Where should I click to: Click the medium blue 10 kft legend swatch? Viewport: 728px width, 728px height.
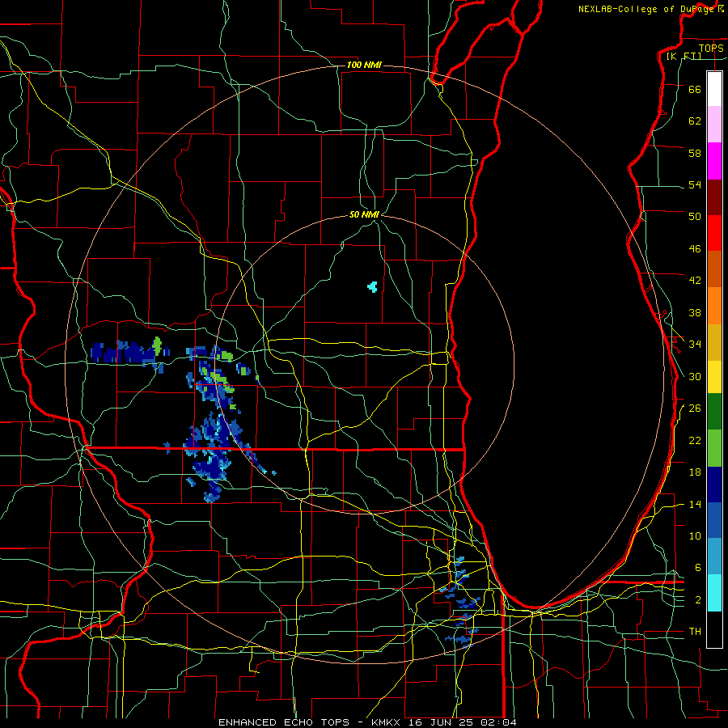[x=714, y=520]
